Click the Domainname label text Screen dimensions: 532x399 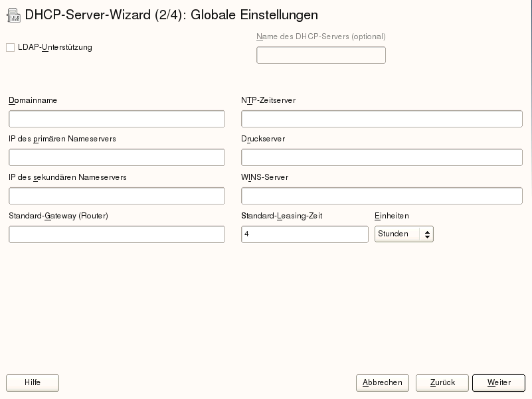click(x=33, y=100)
